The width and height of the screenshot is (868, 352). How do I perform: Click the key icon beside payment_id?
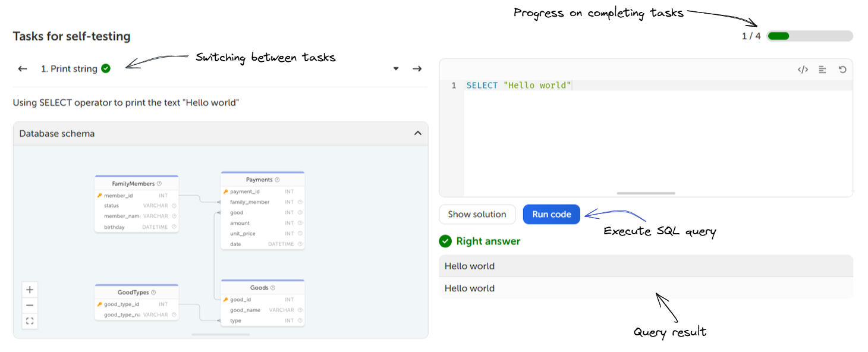pyautogui.click(x=226, y=191)
